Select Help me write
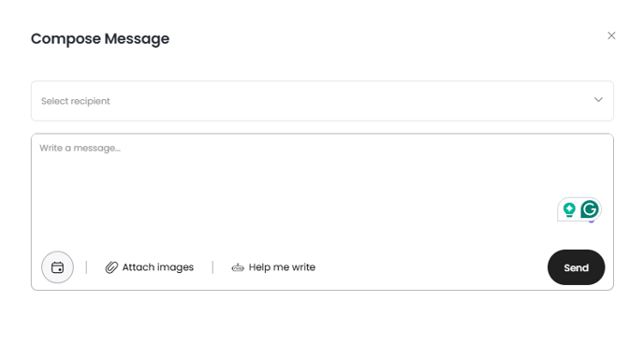The image size is (644, 344). pyautogui.click(x=273, y=267)
